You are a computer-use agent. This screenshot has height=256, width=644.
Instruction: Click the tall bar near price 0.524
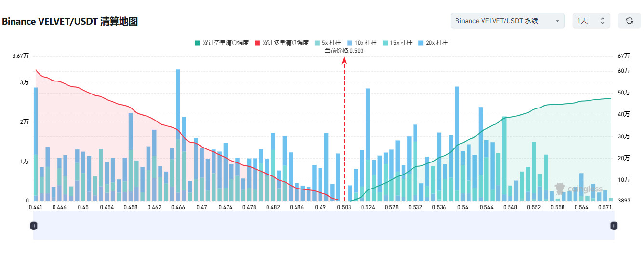(x=368, y=145)
